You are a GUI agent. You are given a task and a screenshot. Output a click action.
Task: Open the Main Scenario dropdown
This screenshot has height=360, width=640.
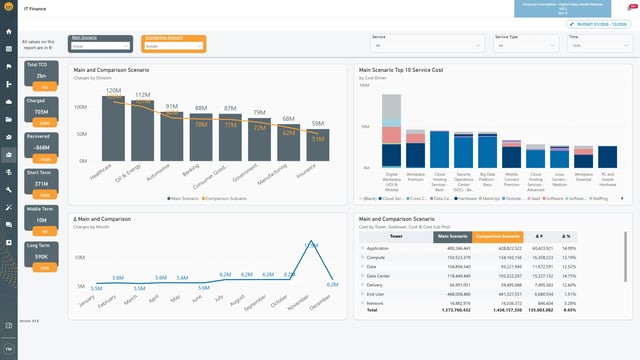point(100,46)
